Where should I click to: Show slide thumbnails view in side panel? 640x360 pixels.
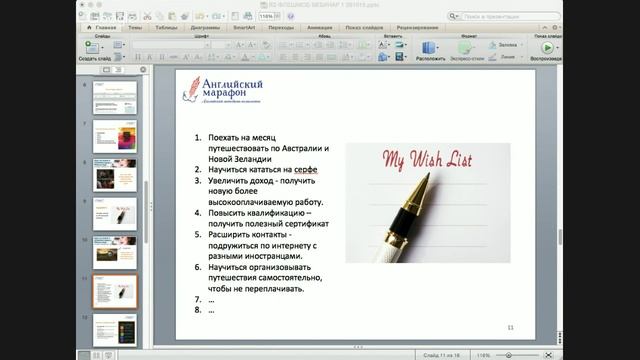pyautogui.click(x=106, y=70)
